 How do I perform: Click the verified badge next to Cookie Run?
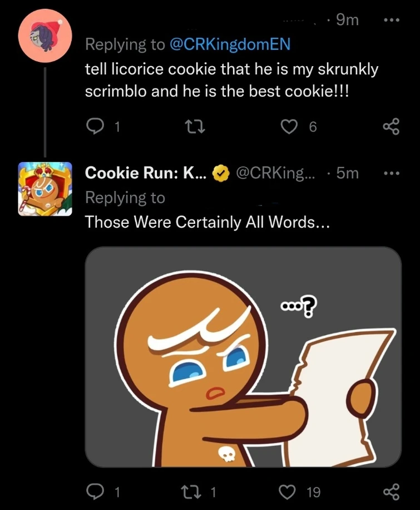click(221, 173)
